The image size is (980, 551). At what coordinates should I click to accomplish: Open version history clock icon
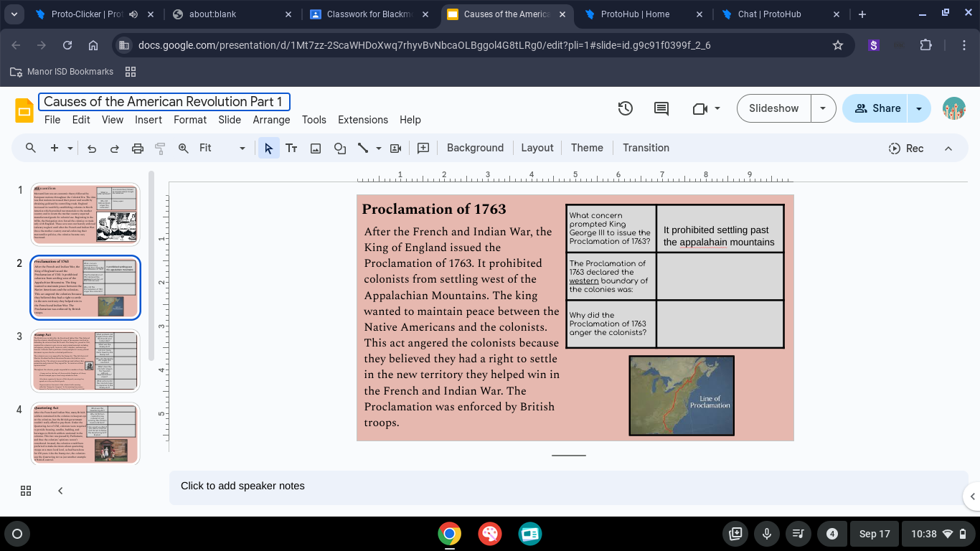(x=626, y=108)
